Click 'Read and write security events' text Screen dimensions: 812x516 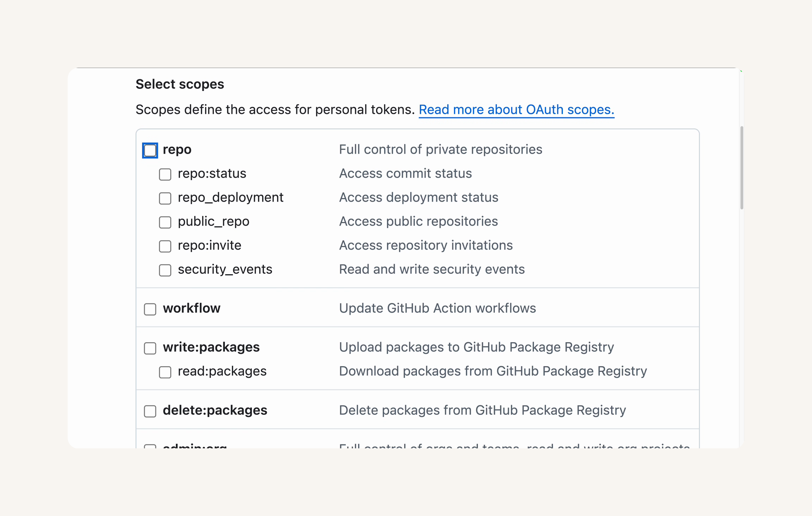click(432, 269)
